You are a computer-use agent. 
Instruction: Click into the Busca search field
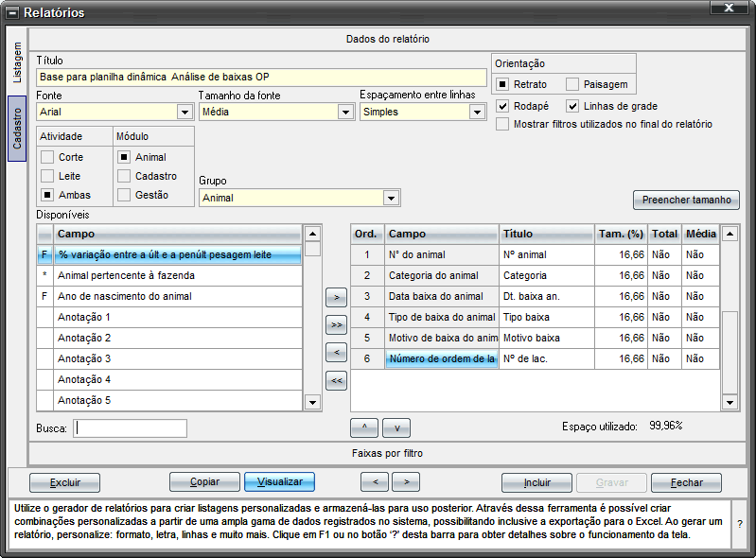[x=131, y=427]
